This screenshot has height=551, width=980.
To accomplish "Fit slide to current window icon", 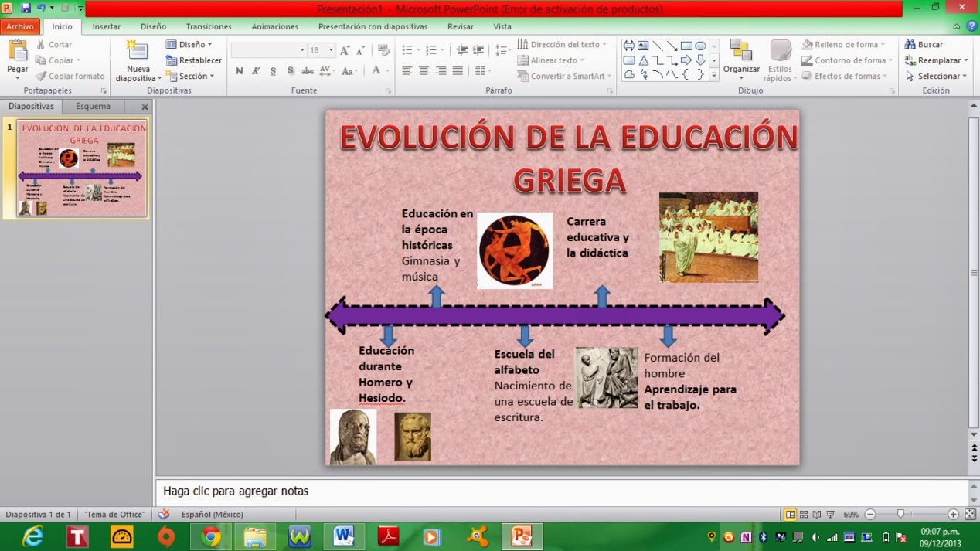I will coord(971,514).
